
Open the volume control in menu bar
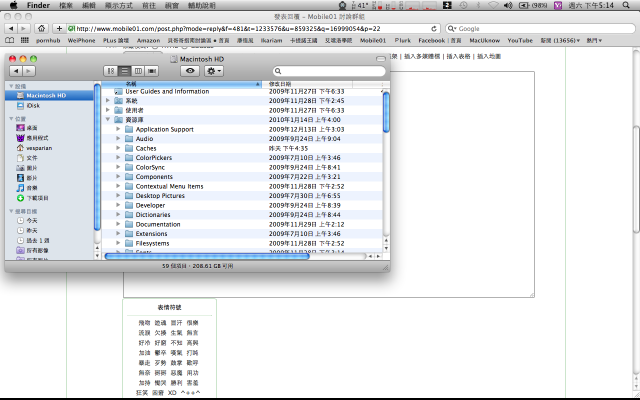point(508,5)
